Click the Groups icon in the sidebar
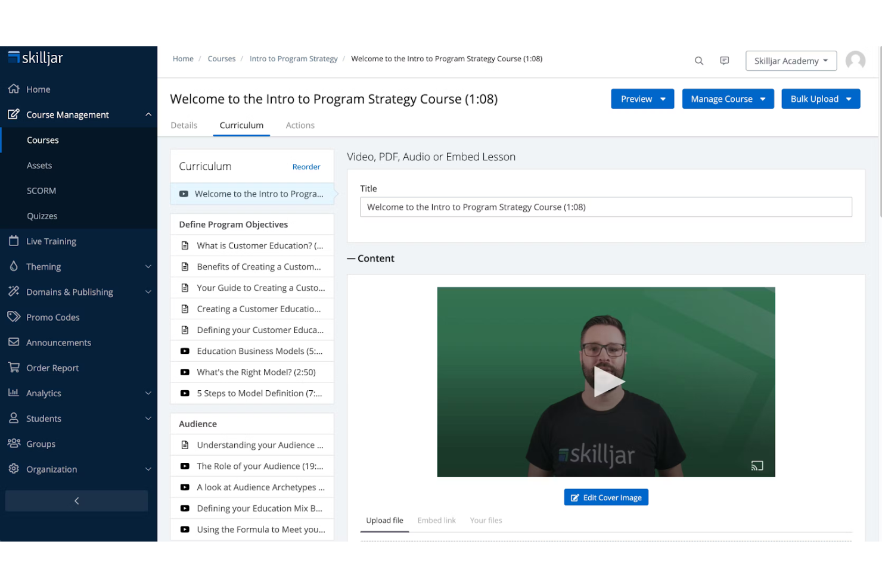882x588 pixels. (14, 443)
